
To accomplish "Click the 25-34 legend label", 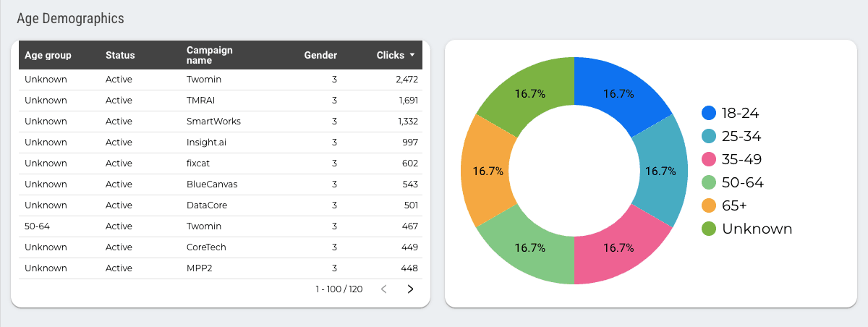I will pos(741,136).
